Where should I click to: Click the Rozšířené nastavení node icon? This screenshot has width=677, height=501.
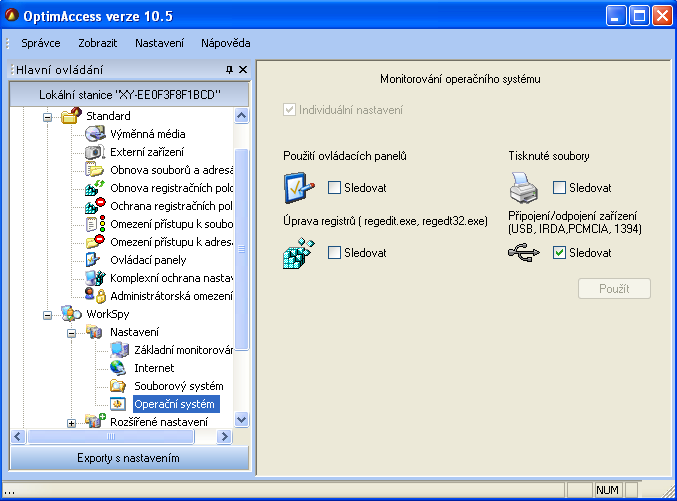(x=95, y=421)
